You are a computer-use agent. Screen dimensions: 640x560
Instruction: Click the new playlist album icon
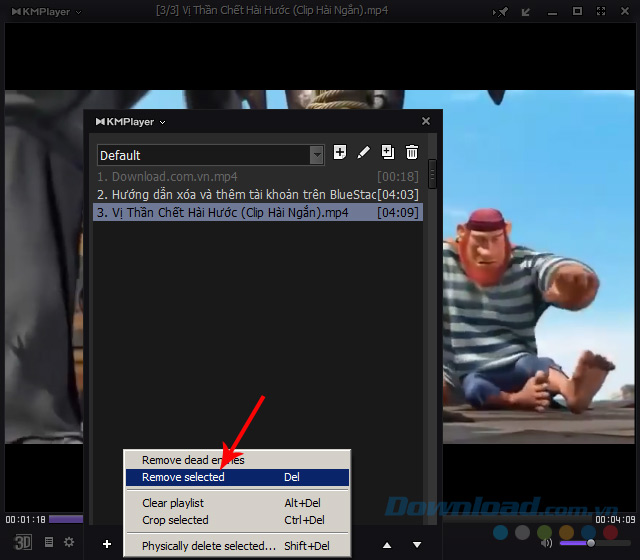click(340, 152)
